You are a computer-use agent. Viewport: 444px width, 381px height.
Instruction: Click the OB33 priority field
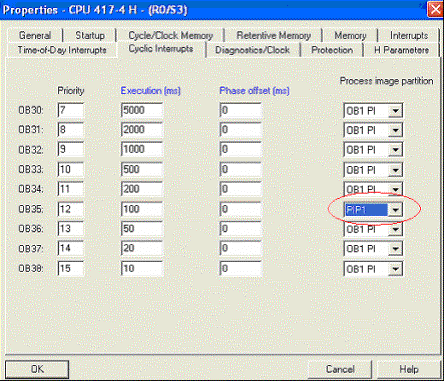[x=70, y=169]
